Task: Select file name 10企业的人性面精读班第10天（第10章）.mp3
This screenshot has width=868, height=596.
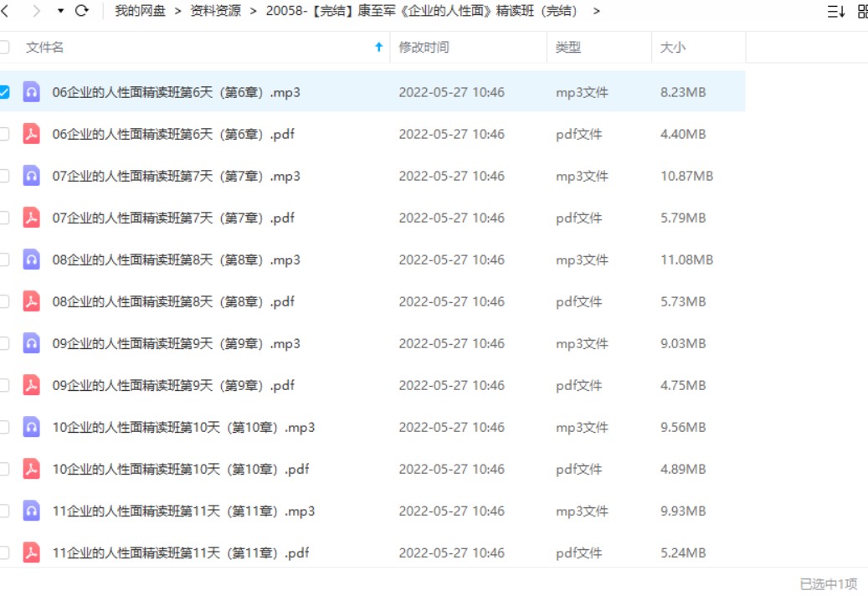Action: click(x=183, y=427)
